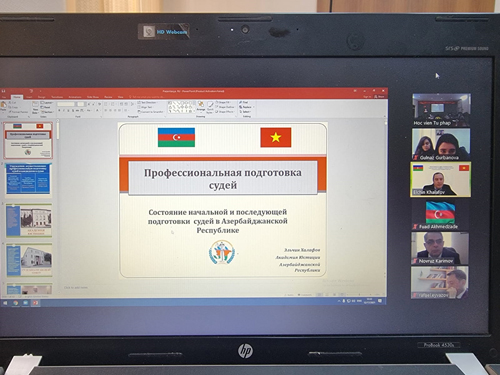Click the Windows Start button

coord(5,303)
